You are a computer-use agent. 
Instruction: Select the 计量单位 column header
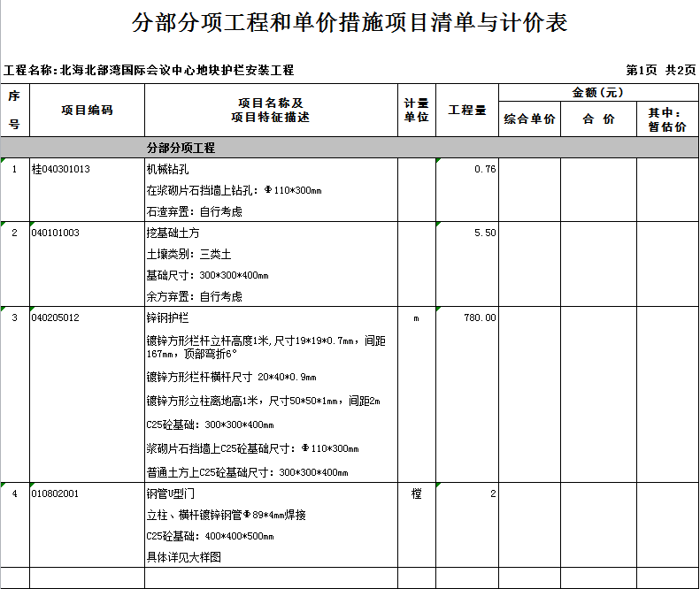(x=416, y=110)
